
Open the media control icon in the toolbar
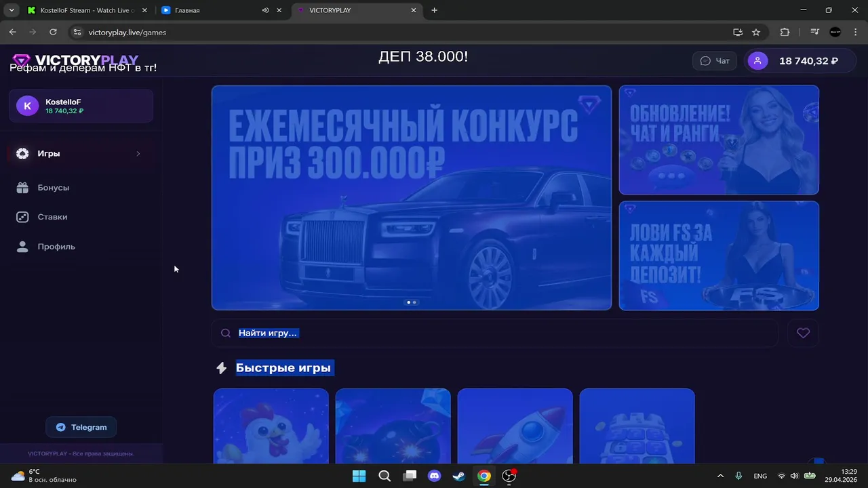[x=815, y=32]
